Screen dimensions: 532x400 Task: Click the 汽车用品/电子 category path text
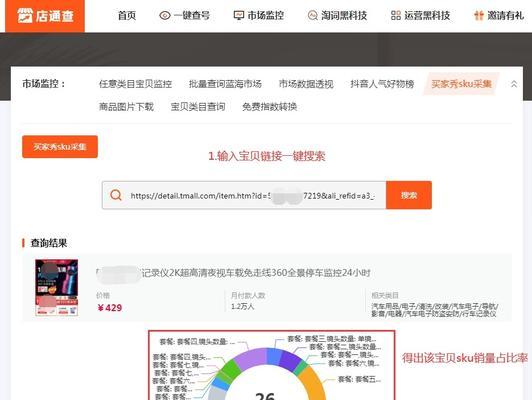coord(434,310)
